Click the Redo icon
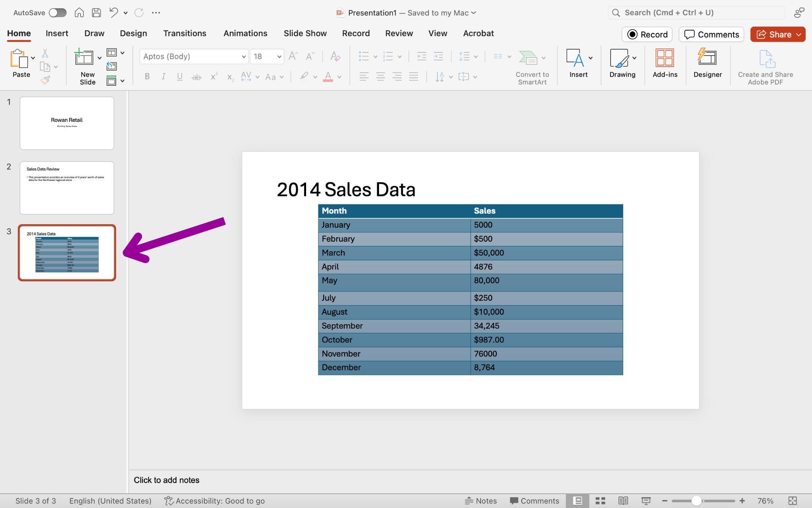Viewport: 812px width, 508px height. click(139, 13)
